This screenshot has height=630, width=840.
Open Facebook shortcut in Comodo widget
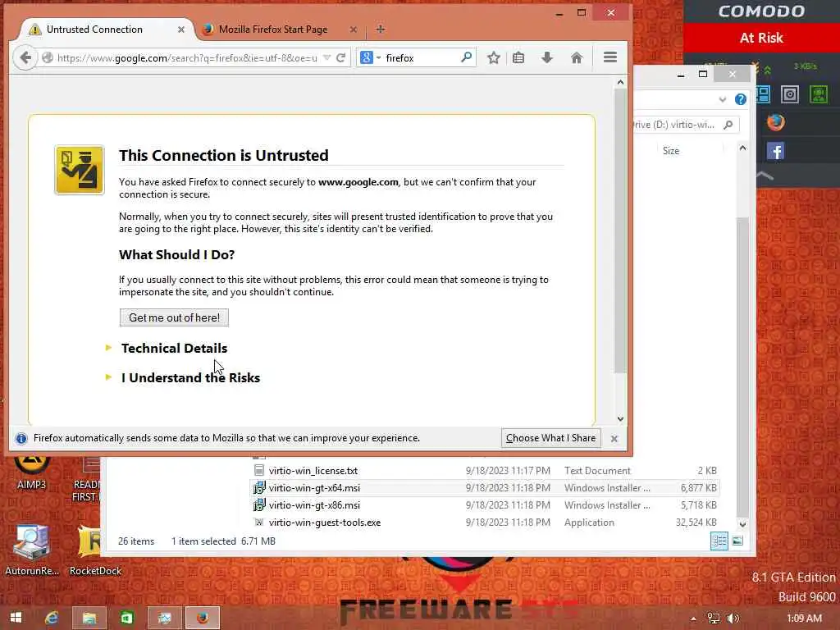775,151
